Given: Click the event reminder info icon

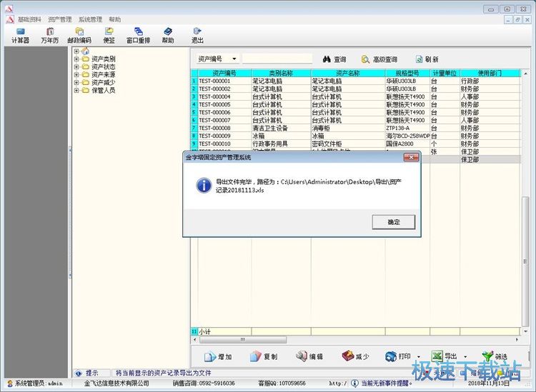Looking at the screenshot, I should (354, 383).
